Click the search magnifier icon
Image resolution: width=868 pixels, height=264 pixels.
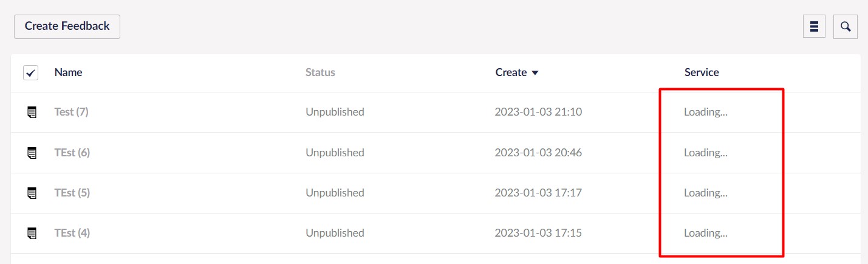[845, 27]
